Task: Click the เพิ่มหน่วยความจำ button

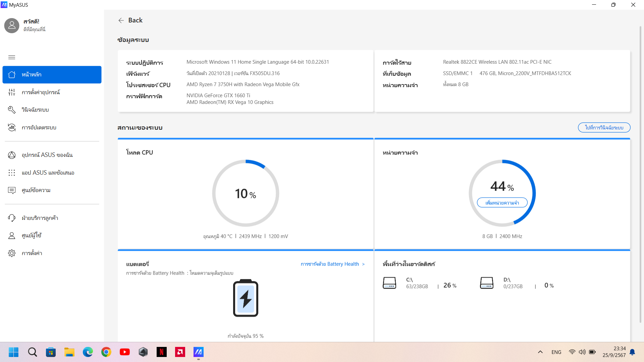Action: pos(502,203)
